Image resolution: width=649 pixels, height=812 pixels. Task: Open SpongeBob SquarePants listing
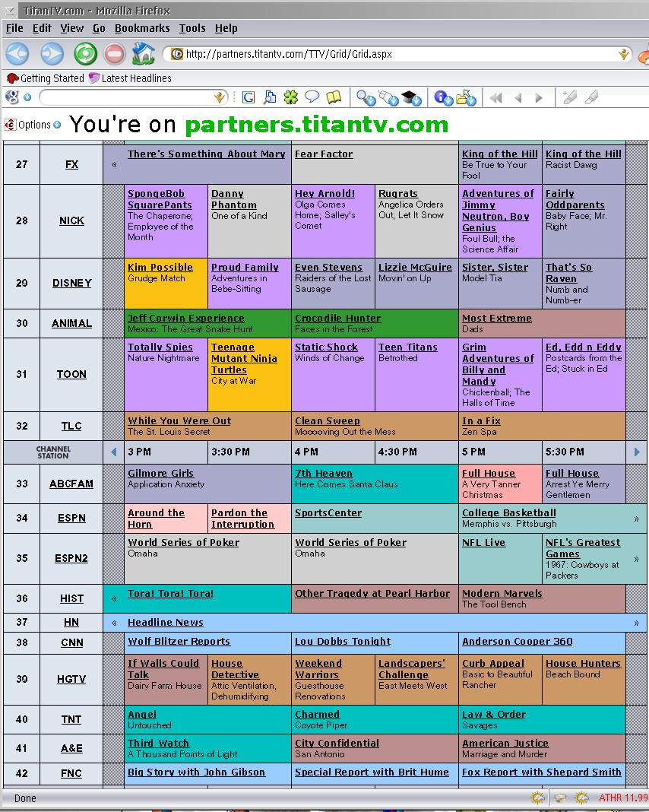(160, 199)
